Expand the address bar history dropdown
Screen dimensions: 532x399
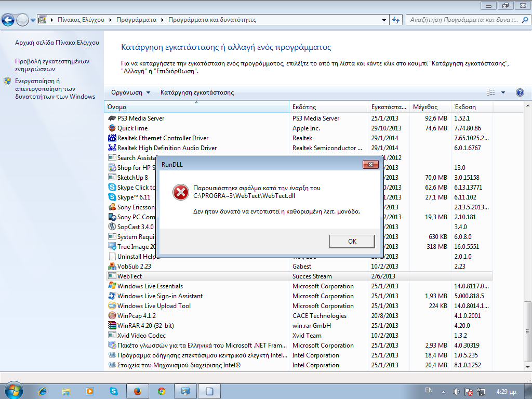(384, 20)
